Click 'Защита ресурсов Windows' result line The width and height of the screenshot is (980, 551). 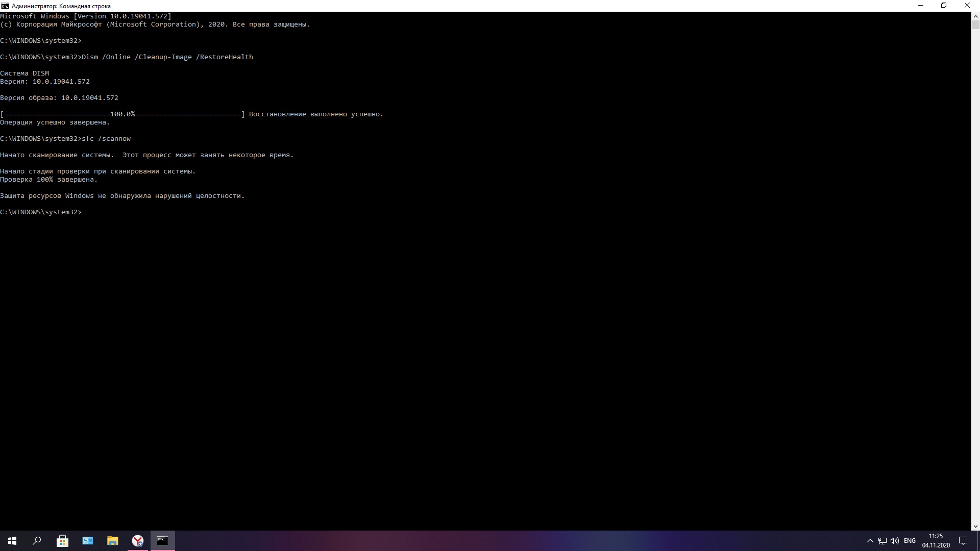[x=122, y=196]
